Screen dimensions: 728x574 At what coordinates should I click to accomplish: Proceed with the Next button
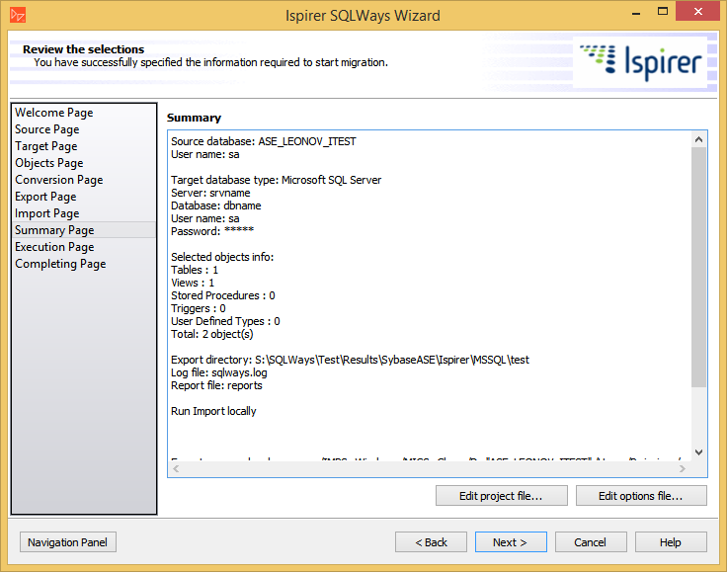[511, 542]
